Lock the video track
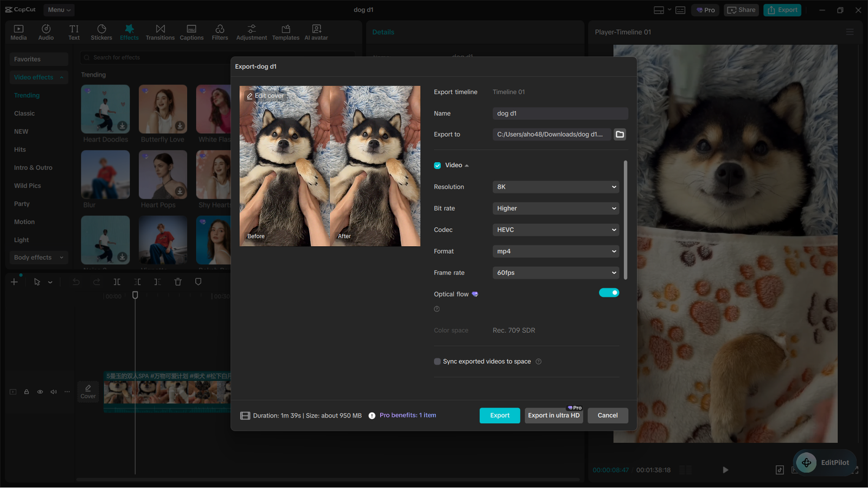Screen dimensions: 868x488 click(x=26, y=391)
